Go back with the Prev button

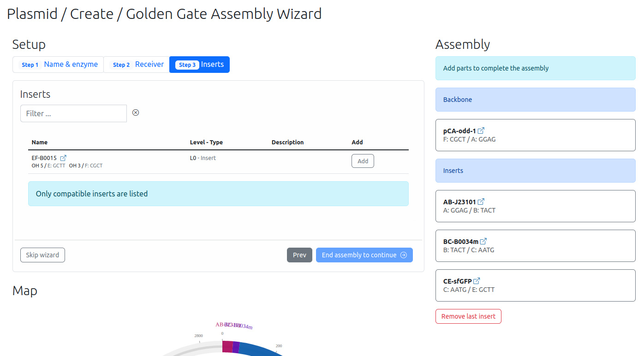click(299, 255)
